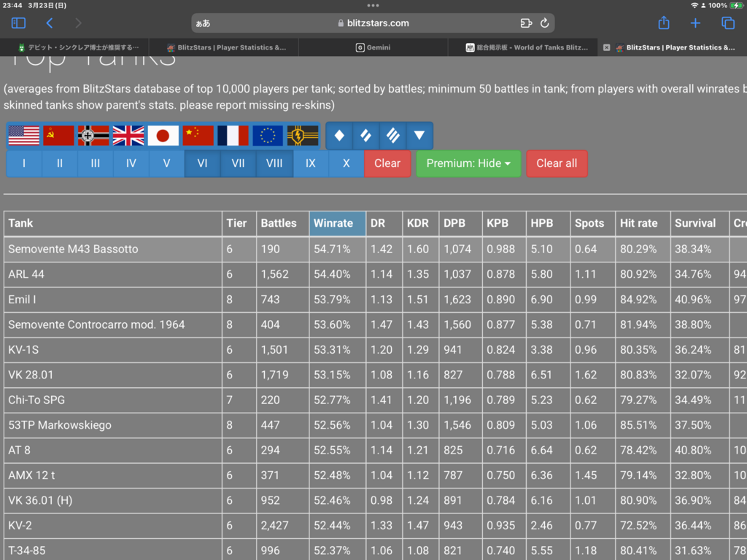Filter tanks by the USA flag
The image size is (747, 560).
point(24,136)
